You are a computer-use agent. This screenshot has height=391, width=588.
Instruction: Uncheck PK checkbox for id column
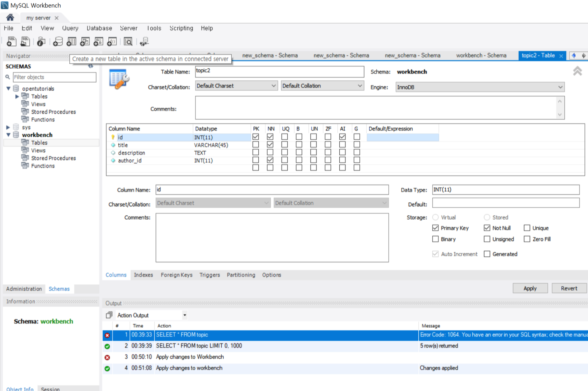(256, 137)
